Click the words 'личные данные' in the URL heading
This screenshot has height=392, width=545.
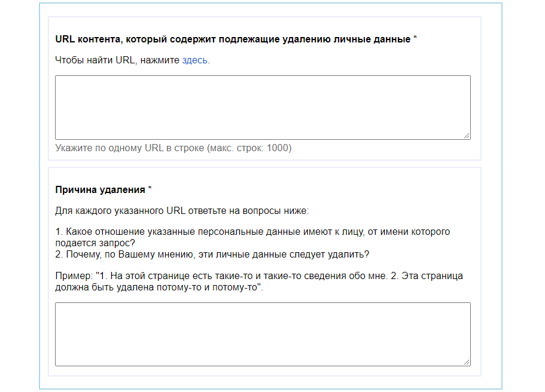(380, 39)
